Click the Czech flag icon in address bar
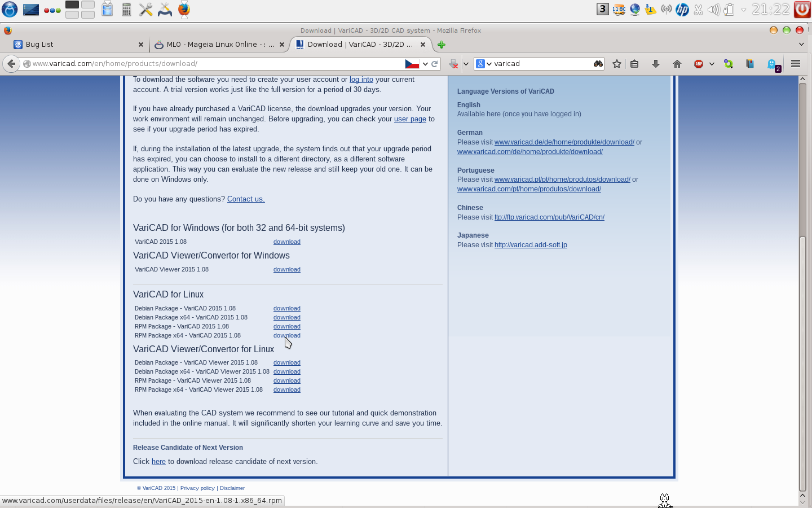812x508 pixels. tap(412, 64)
